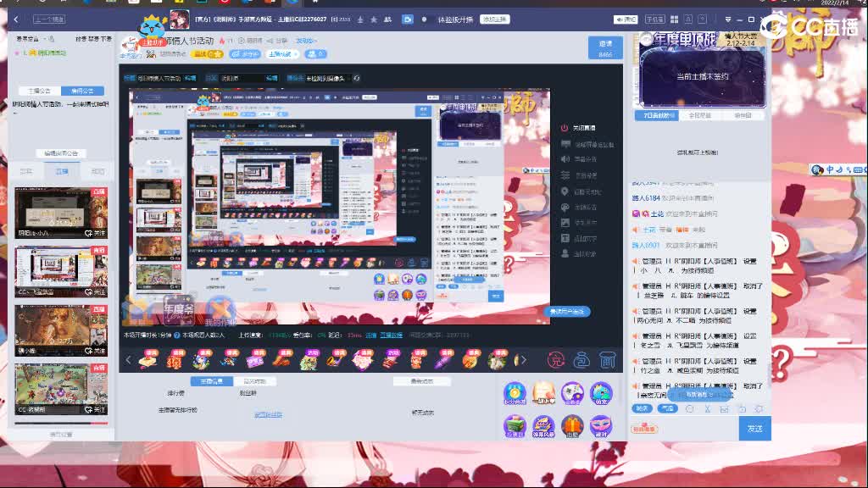Switch to the 直播 tab in left panel

click(61, 171)
